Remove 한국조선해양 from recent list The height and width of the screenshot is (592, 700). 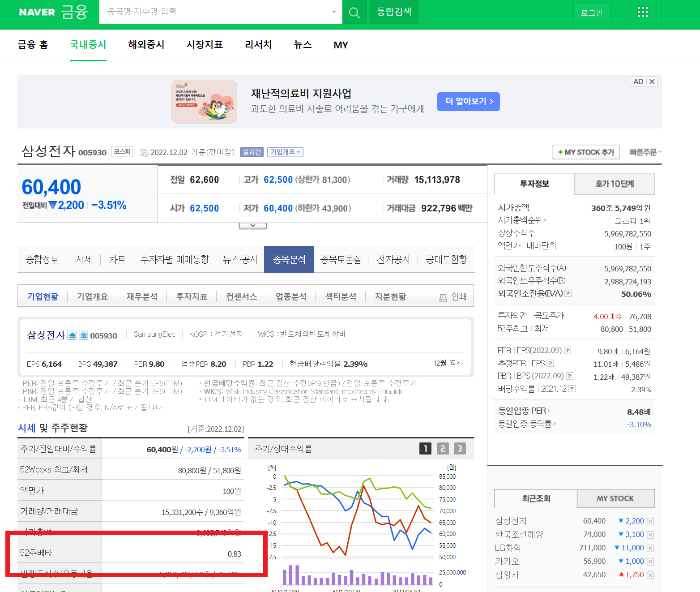click(x=650, y=535)
